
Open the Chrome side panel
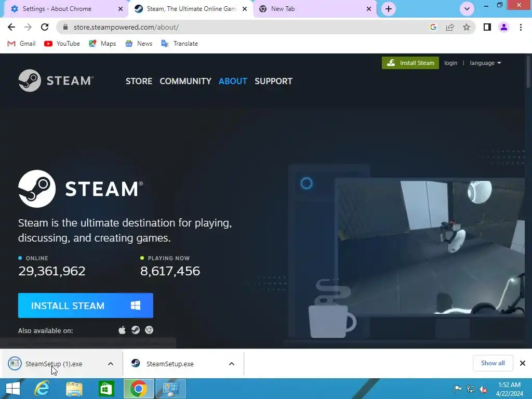click(x=487, y=27)
